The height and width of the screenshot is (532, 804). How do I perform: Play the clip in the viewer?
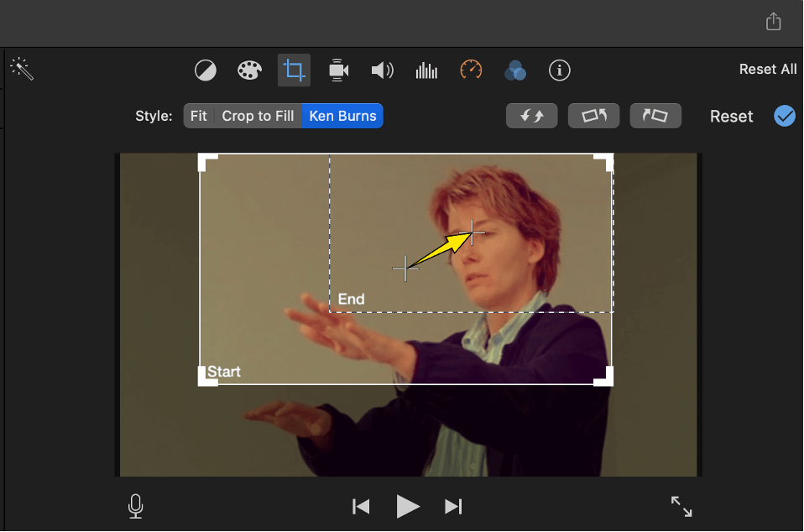pos(408,506)
